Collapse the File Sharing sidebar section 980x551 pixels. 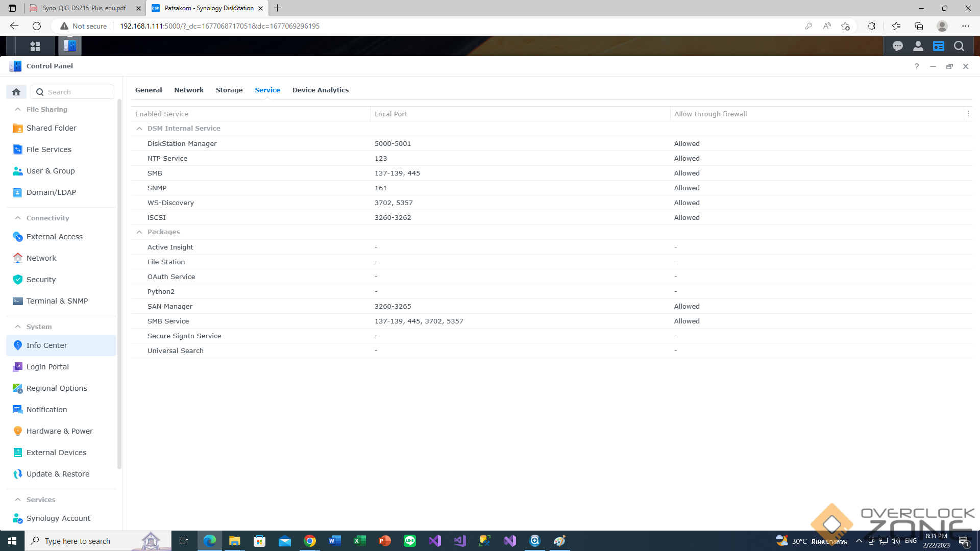point(18,109)
